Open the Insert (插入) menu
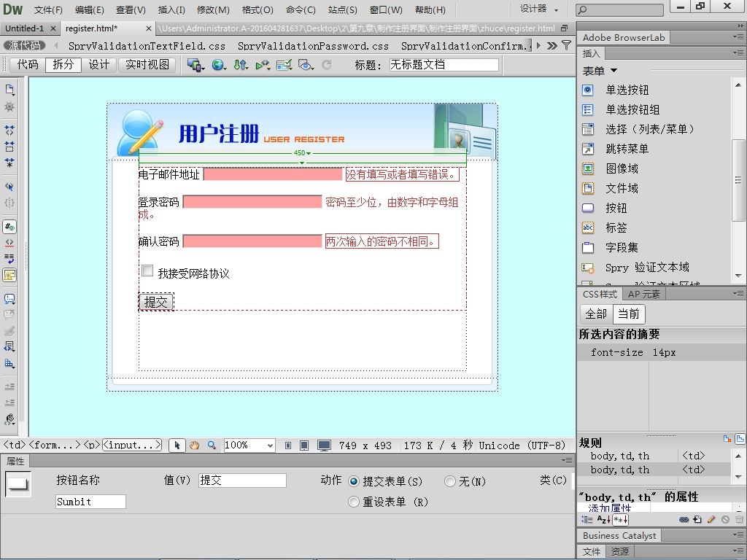This screenshot has width=747, height=560. pos(171,9)
